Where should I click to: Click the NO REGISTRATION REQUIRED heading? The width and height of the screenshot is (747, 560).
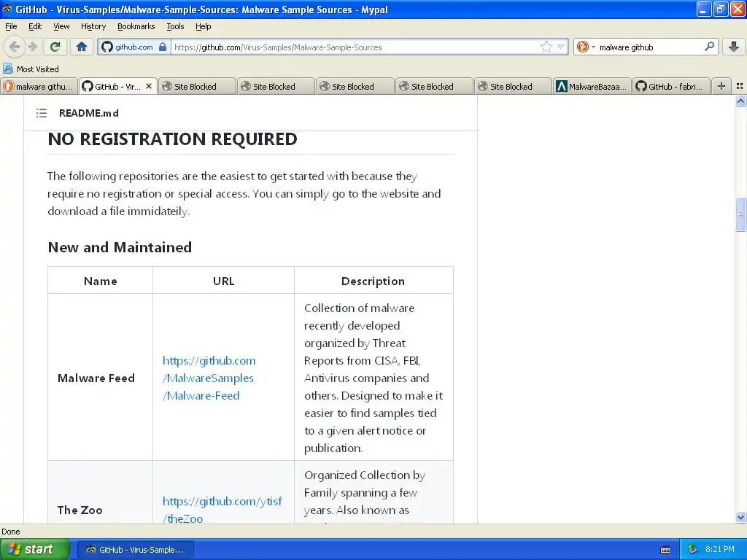click(x=172, y=139)
